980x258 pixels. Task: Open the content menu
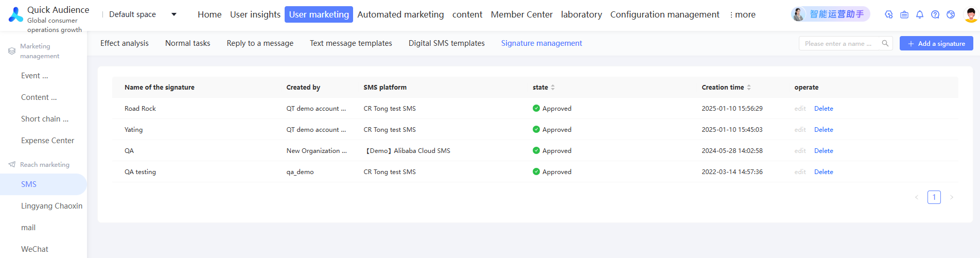tap(467, 14)
